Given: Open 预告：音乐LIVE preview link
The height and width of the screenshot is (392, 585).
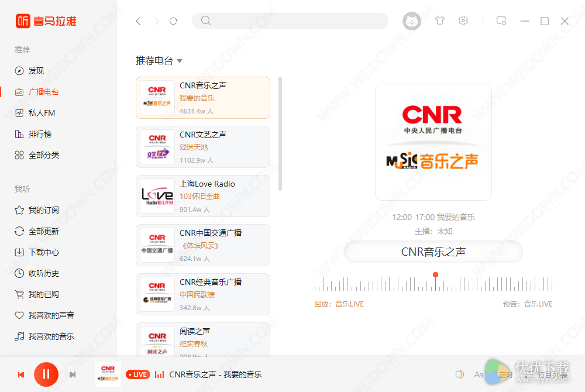Looking at the screenshot, I should [528, 304].
